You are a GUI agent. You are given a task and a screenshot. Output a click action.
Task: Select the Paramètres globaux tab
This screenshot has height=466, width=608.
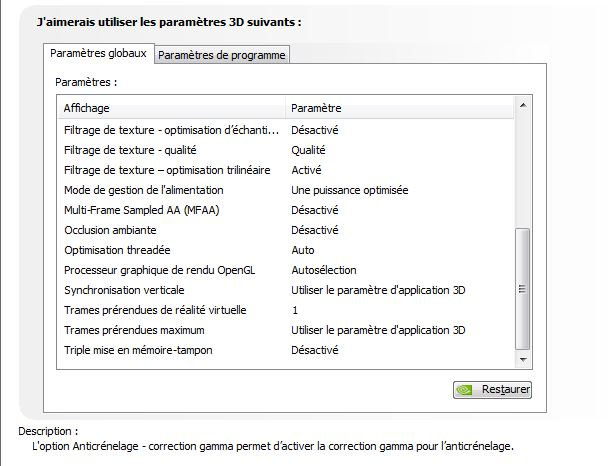coord(98,53)
